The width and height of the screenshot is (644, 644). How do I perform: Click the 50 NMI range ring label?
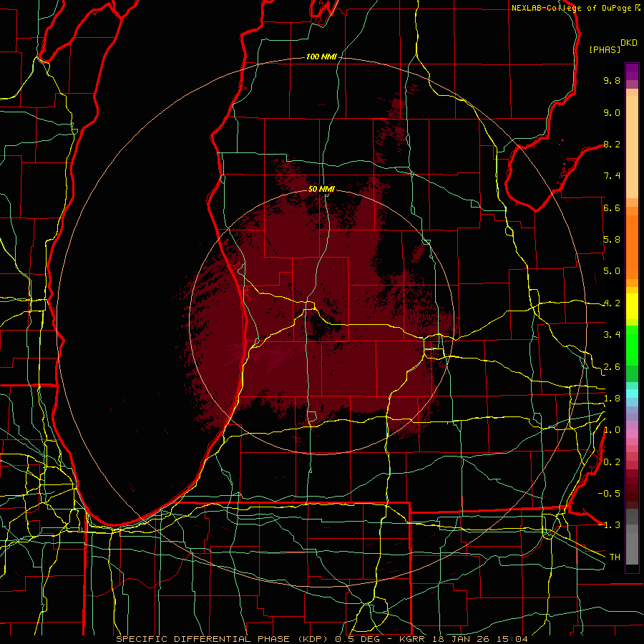[321, 189]
